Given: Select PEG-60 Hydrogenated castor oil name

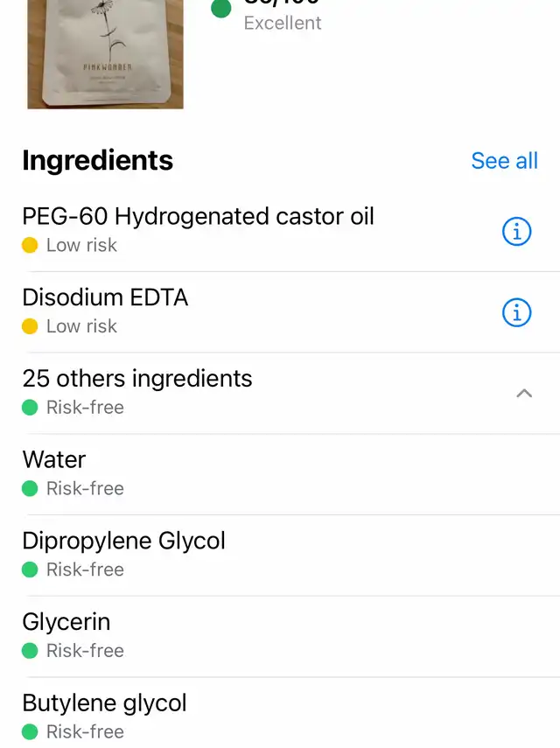Looking at the screenshot, I should click(x=198, y=217).
